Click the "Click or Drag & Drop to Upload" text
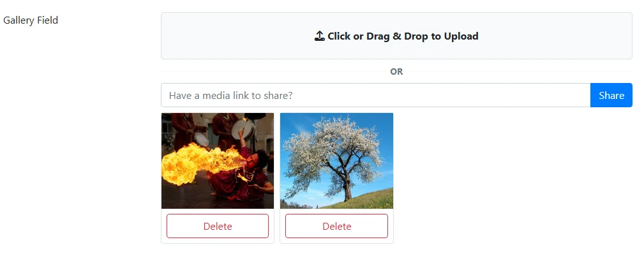The width and height of the screenshot is (644, 256). pyautogui.click(x=403, y=36)
